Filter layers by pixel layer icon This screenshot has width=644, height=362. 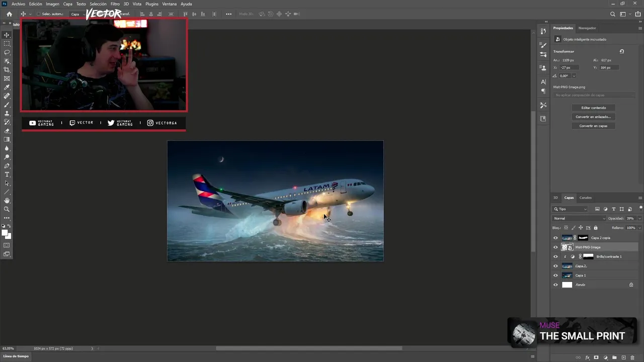tap(597, 209)
